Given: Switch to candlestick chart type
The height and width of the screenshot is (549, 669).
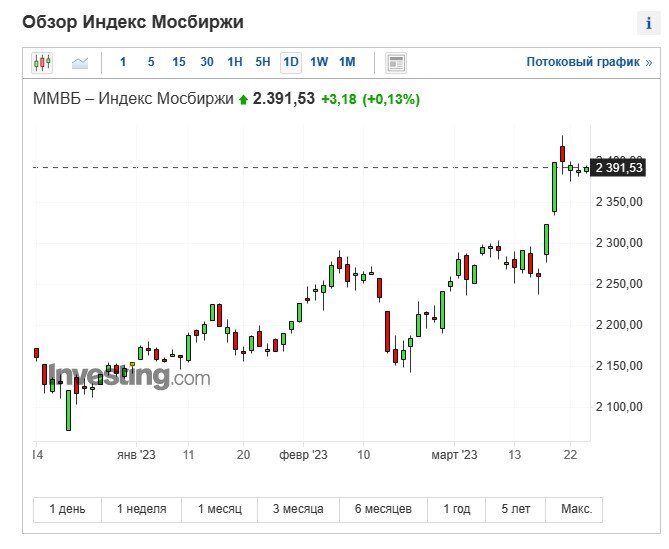Looking at the screenshot, I should pyautogui.click(x=42, y=63).
